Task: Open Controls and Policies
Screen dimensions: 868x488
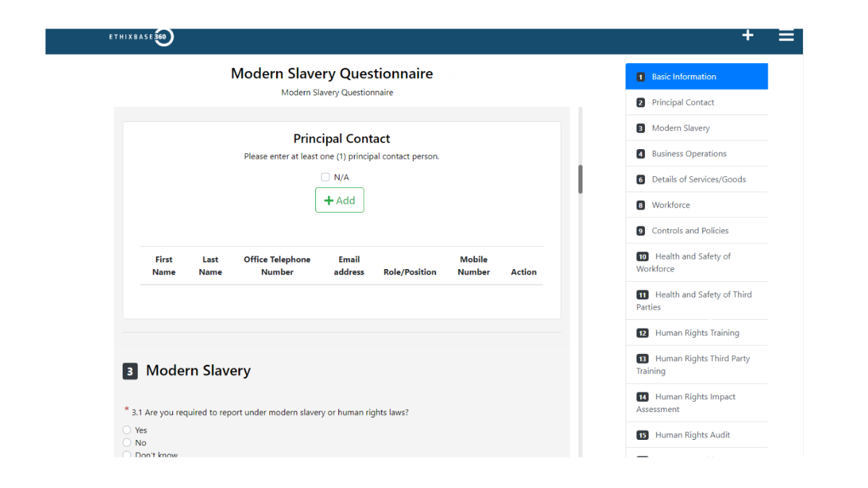Action: pos(696,230)
